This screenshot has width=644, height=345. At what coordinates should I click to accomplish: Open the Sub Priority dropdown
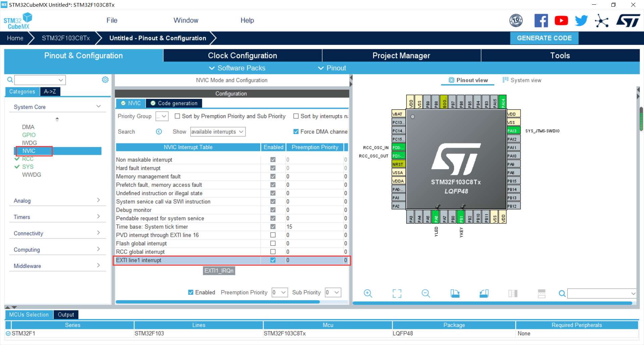(333, 292)
